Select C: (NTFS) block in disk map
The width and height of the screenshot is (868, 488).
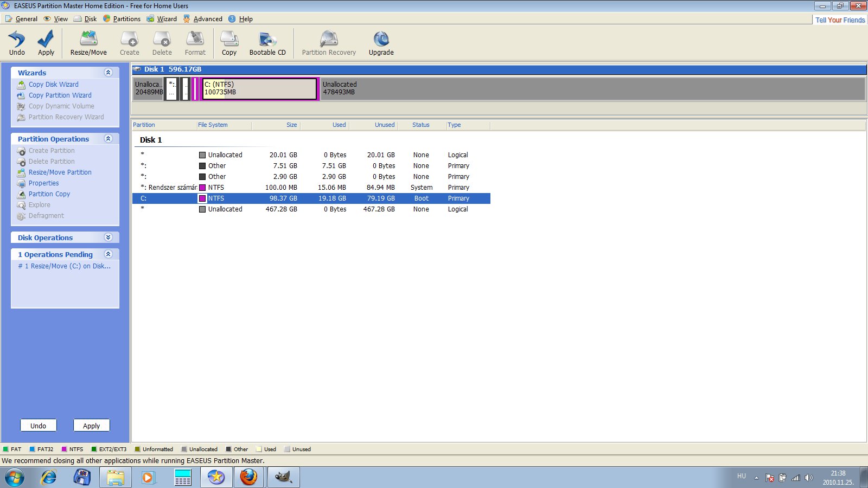(259, 89)
